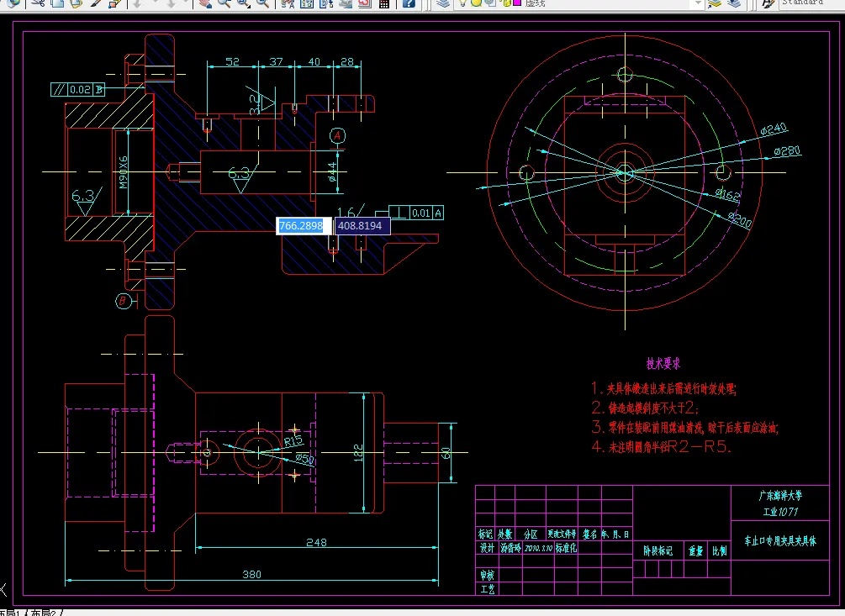Screen dimensions: 845x616
Task: Click the Paste clipboard toolbar icon
Action: 76,3
